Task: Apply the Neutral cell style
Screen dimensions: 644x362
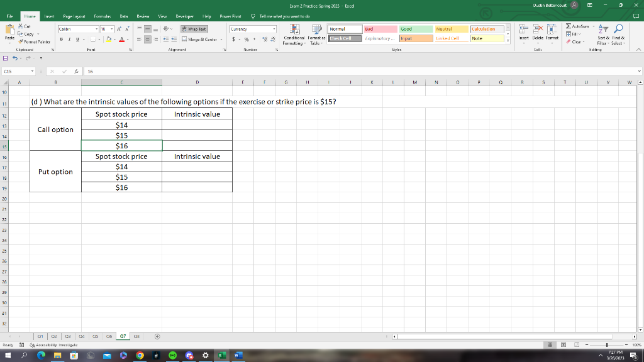Action: (x=452, y=29)
